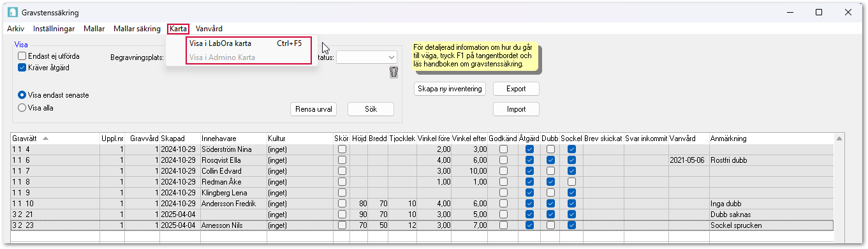Click the Import button

pos(516,109)
